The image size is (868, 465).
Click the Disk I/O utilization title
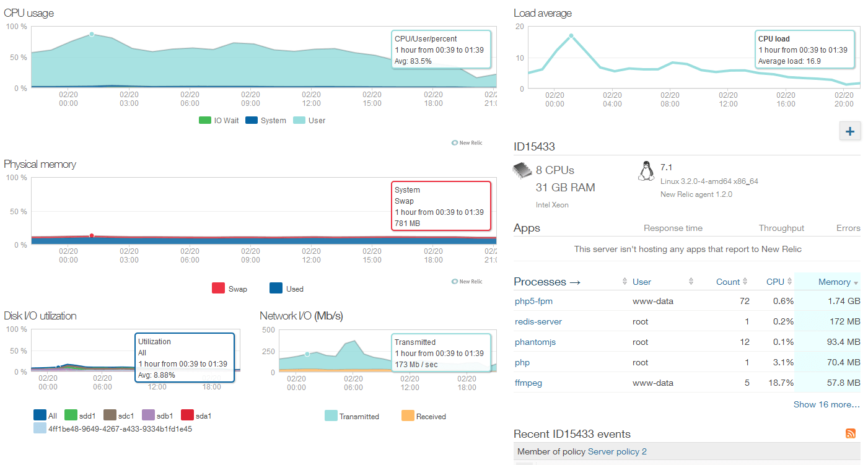pos(40,316)
